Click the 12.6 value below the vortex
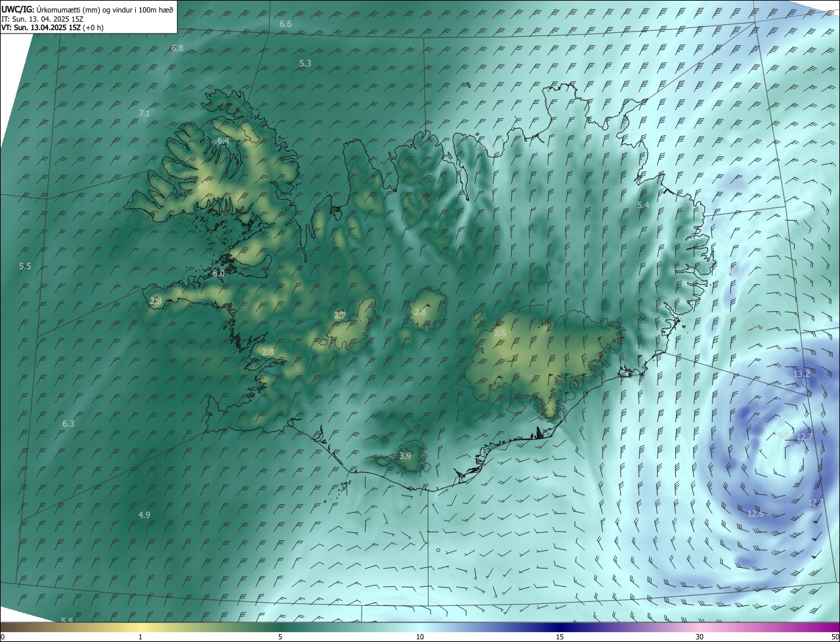The height and width of the screenshot is (642, 840). point(755,513)
